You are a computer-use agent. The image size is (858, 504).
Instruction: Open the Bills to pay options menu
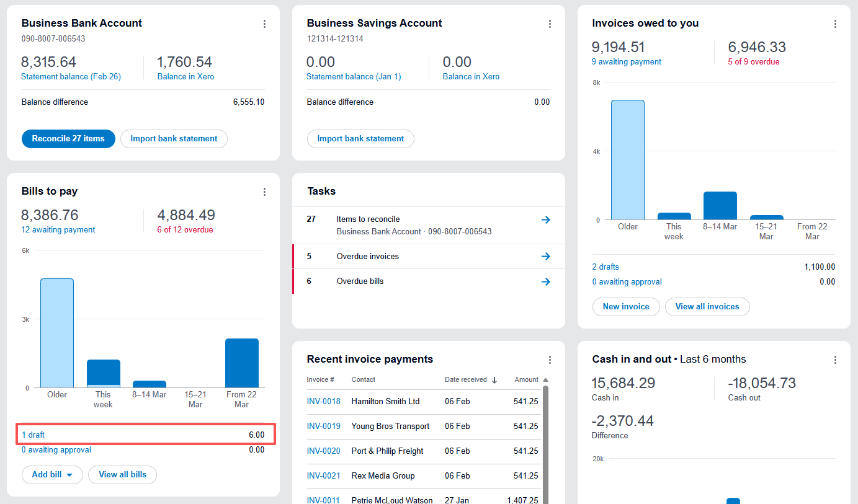pos(265,192)
